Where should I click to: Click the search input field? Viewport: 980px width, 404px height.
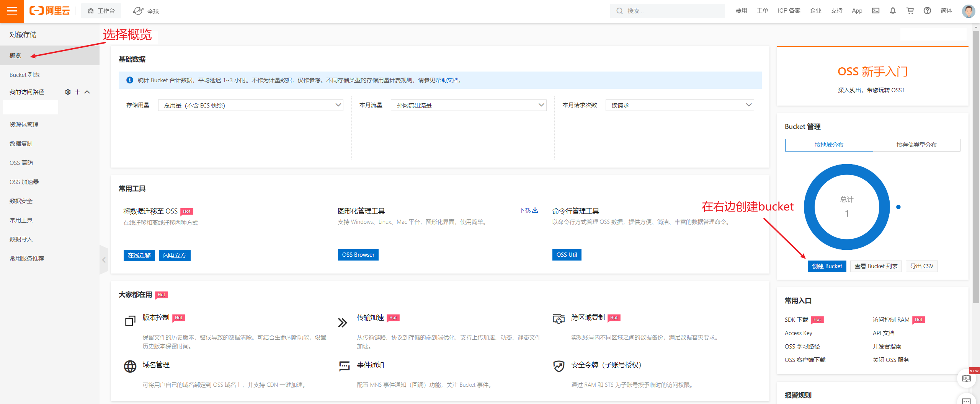tap(672, 11)
